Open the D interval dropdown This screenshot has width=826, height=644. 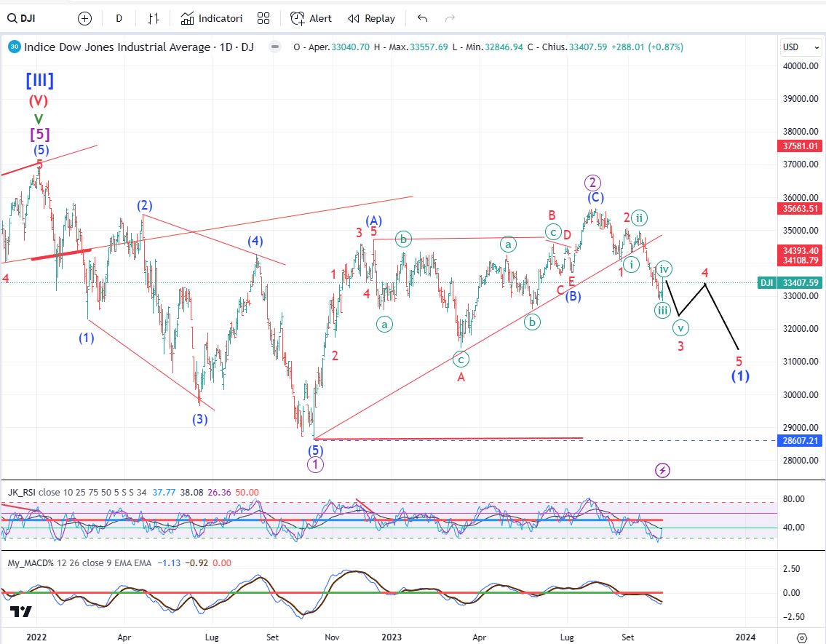[119, 18]
